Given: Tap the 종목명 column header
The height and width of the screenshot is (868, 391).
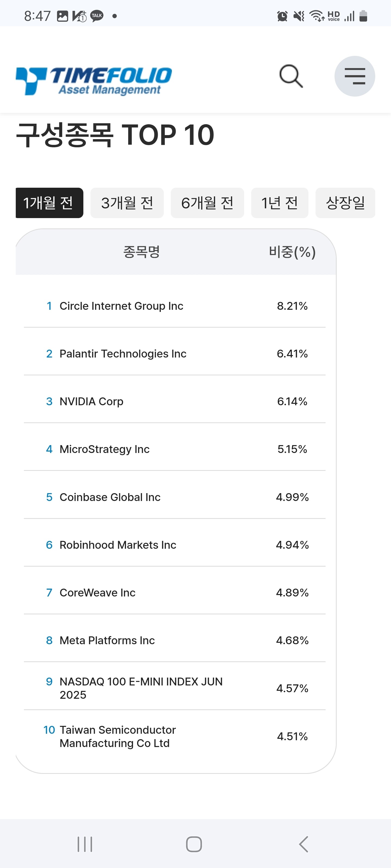Looking at the screenshot, I should coord(141,252).
